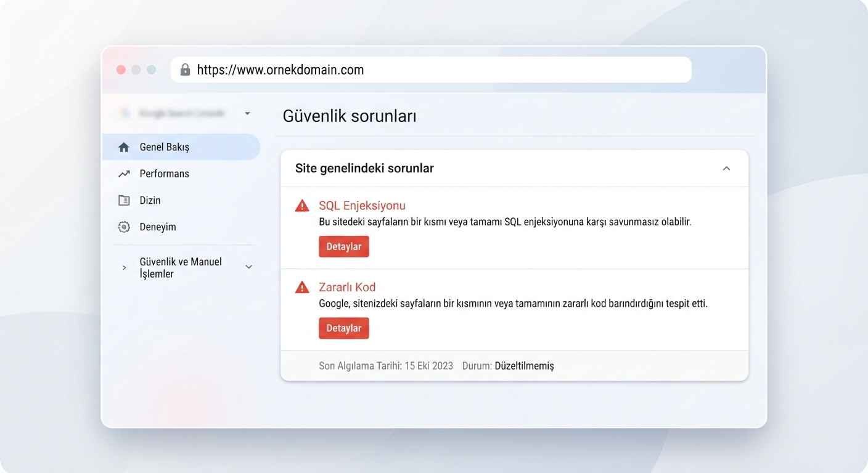Viewport: 868px width, 473px height.
Task: Click the URL https://www.ornekdomain.com address field
Action: [431, 70]
